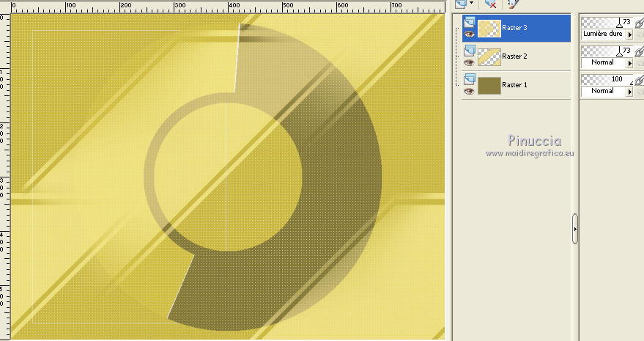The height and width of the screenshot is (341, 644).
Task: Click the layer type icon of Raster 3
Action: pyautogui.click(x=470, y=22)
